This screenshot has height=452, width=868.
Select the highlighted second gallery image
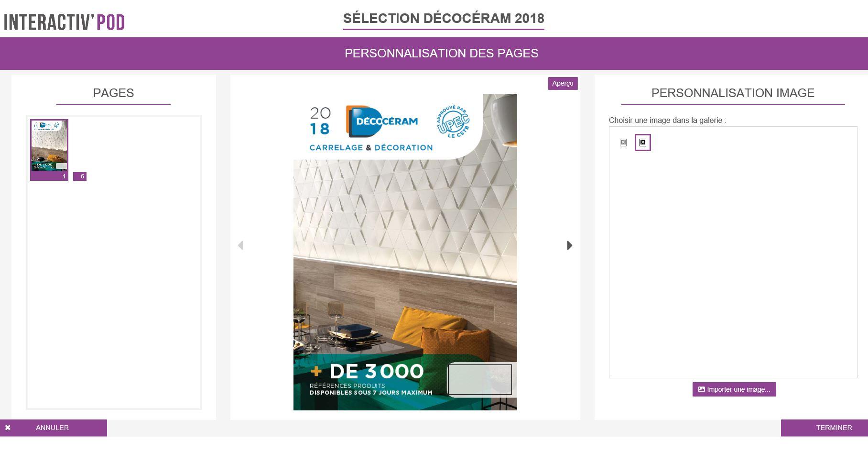pyautogui.click(x=643, y=143)
